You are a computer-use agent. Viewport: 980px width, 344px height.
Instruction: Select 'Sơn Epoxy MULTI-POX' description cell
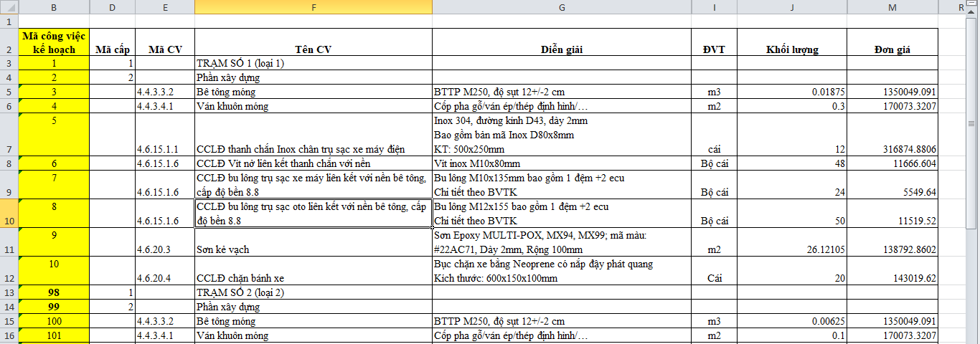click(x=562, y=242)
